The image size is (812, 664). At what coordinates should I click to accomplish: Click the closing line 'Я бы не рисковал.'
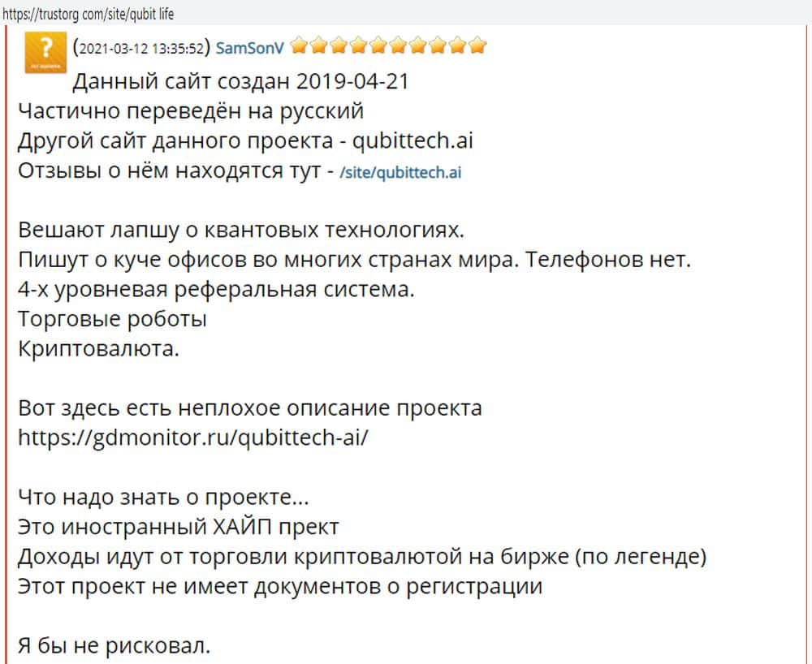(114, 647)
